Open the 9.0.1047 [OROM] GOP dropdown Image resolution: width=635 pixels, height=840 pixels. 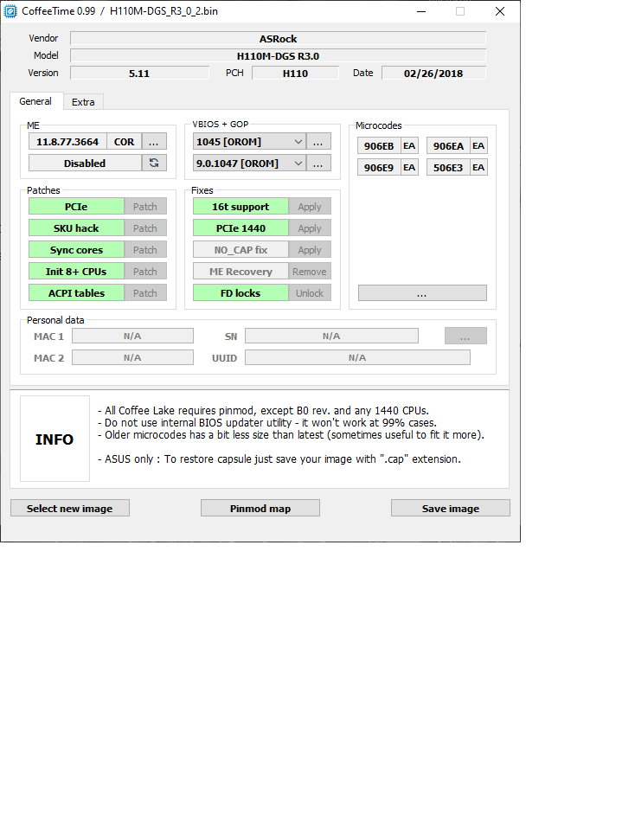tap(249, 163)
